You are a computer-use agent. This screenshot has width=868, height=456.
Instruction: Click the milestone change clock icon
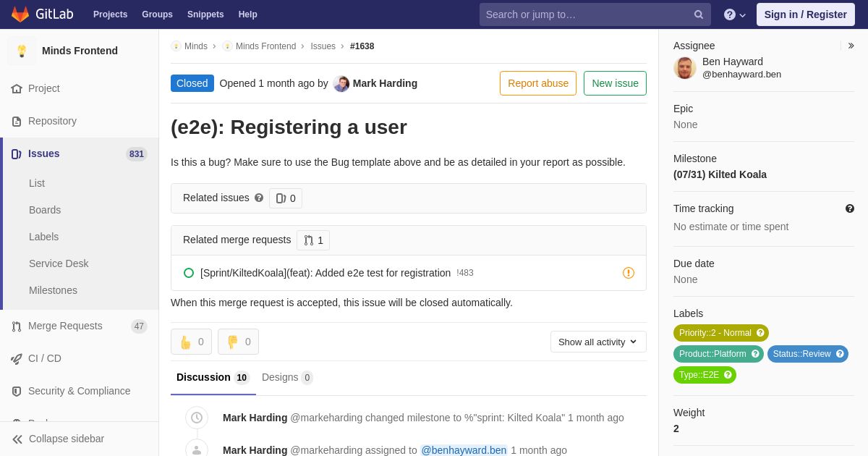197,418
